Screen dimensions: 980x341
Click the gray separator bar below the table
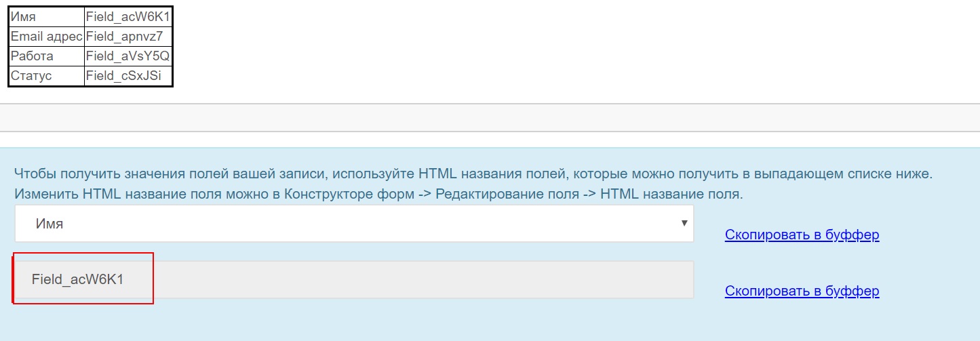tap(490, 118)
